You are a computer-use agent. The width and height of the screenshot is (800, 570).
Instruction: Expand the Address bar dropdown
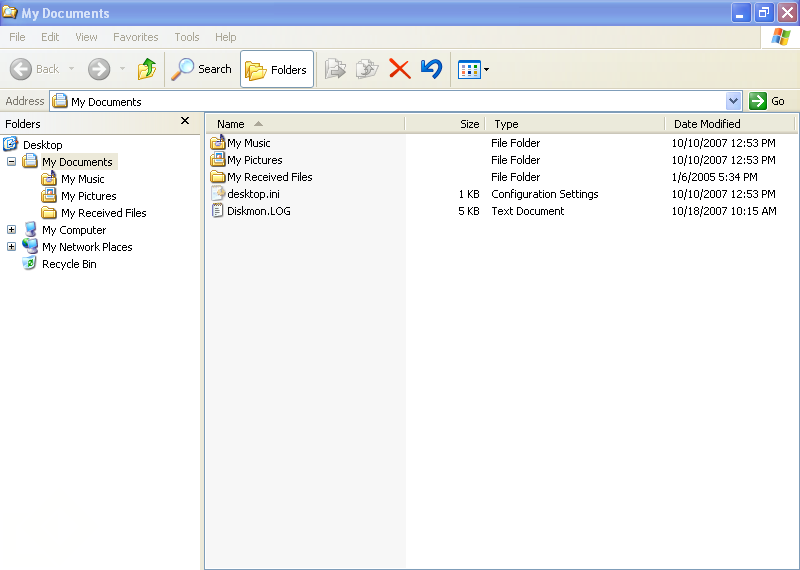[733, 101]
